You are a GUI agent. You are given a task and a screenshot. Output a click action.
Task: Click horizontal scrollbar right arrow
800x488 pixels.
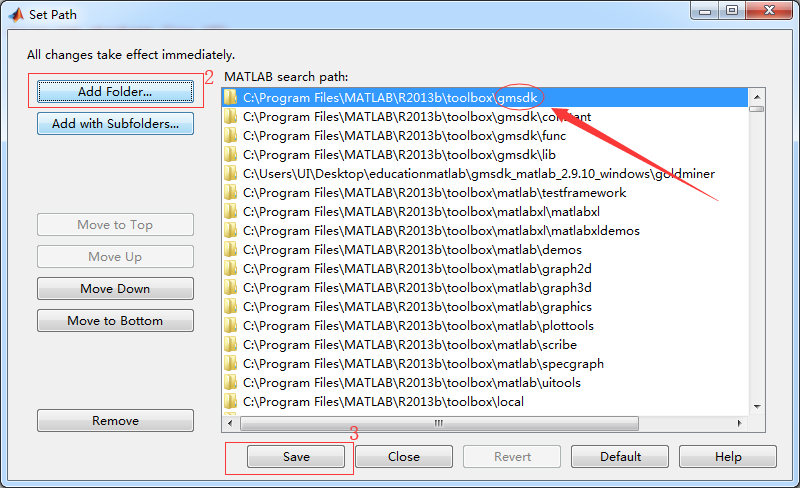pyautogui.click(x=740, y=423)
